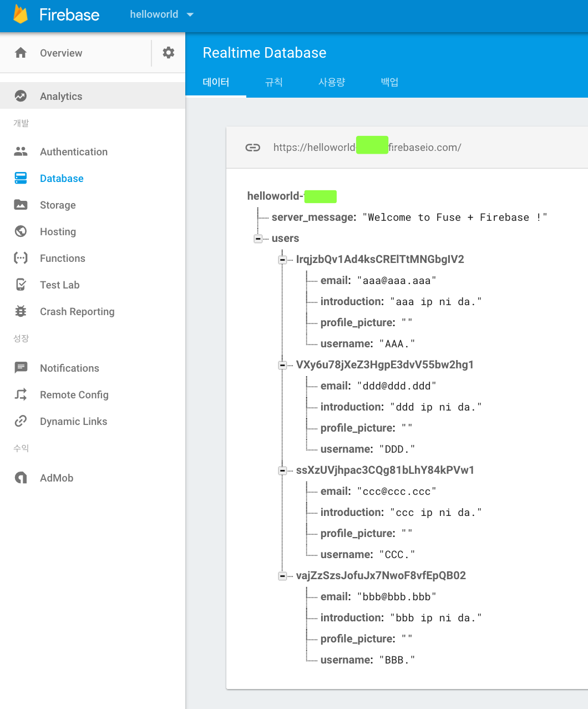Open the Test Lab sidebar item
This screenshot has width=588, height=709.
tap(60, 285)
